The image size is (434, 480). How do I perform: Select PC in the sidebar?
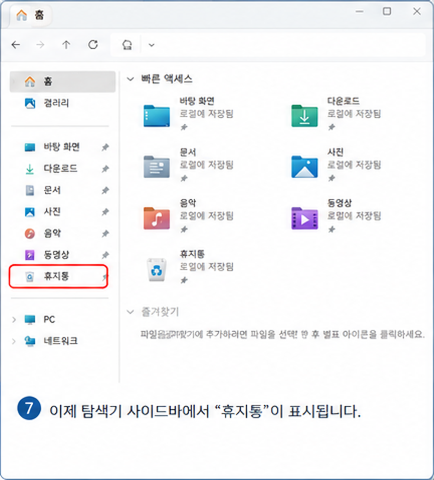62,320
